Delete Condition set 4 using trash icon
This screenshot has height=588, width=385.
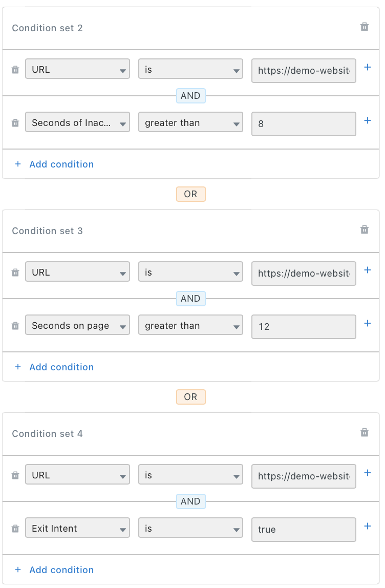pos(364,432)
